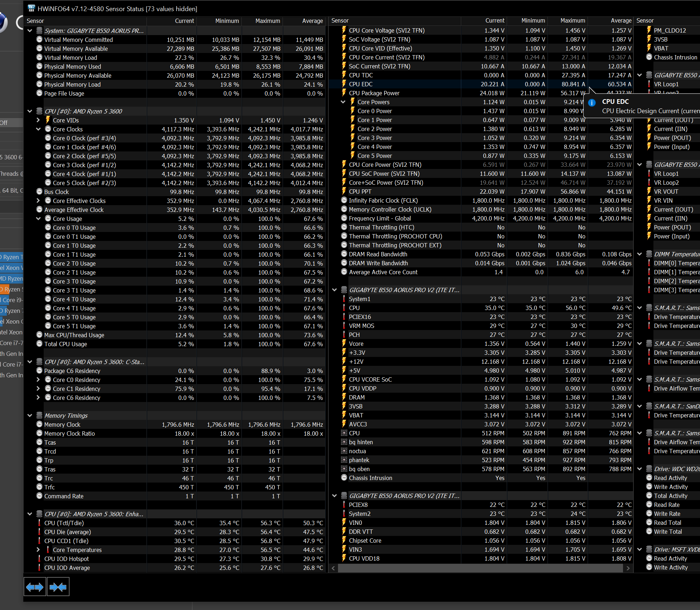Expand Core C0 Residency entry
The width and height of the screenshot is (700, 610).
[38, 380]
